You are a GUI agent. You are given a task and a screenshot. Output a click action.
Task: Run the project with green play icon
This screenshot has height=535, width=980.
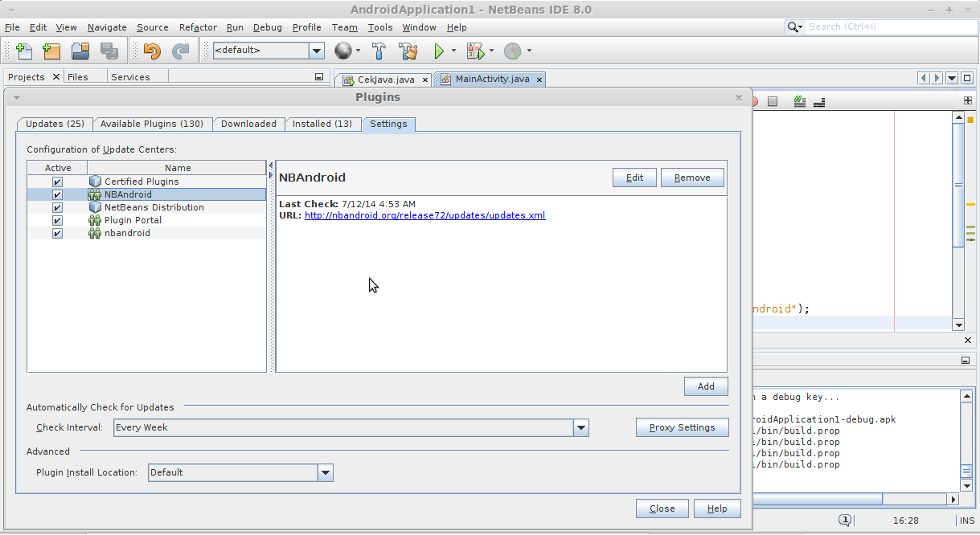tap(439, 51)
